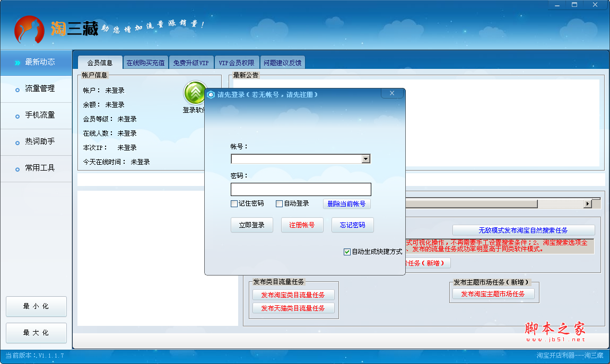
Task: Toggle 记住密码 checkbox
Action: click(234, 203)
